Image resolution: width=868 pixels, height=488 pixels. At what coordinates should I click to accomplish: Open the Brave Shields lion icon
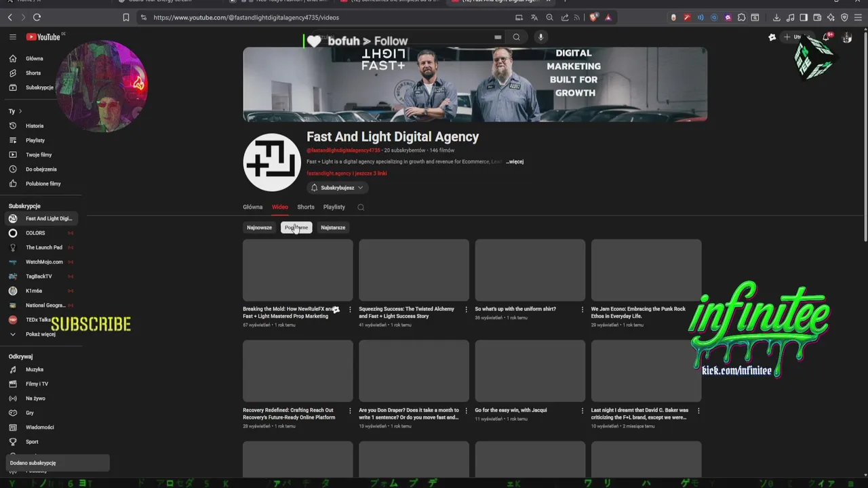click(x=593, y=18)
